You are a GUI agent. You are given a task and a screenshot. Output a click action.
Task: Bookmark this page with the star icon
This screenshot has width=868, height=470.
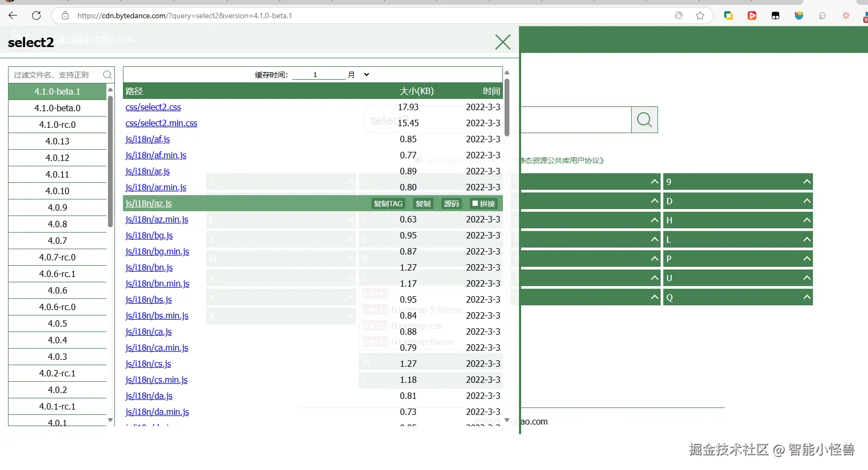(700, 16)
